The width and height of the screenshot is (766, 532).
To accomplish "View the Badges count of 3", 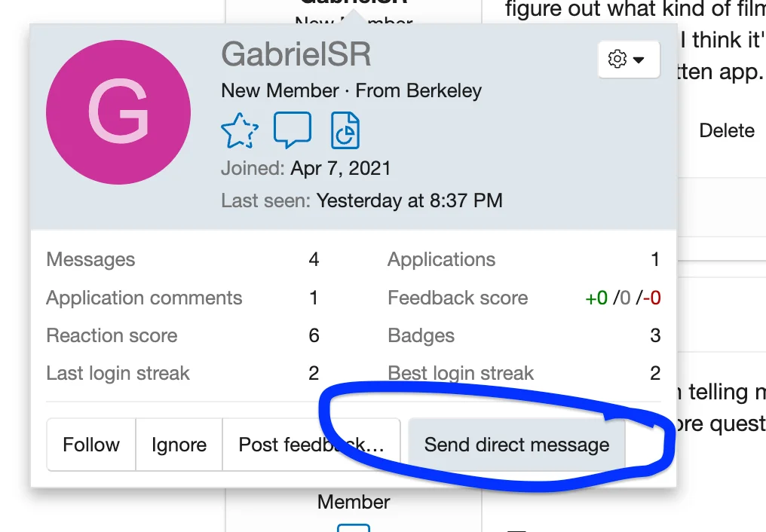I will coord(655,335).
